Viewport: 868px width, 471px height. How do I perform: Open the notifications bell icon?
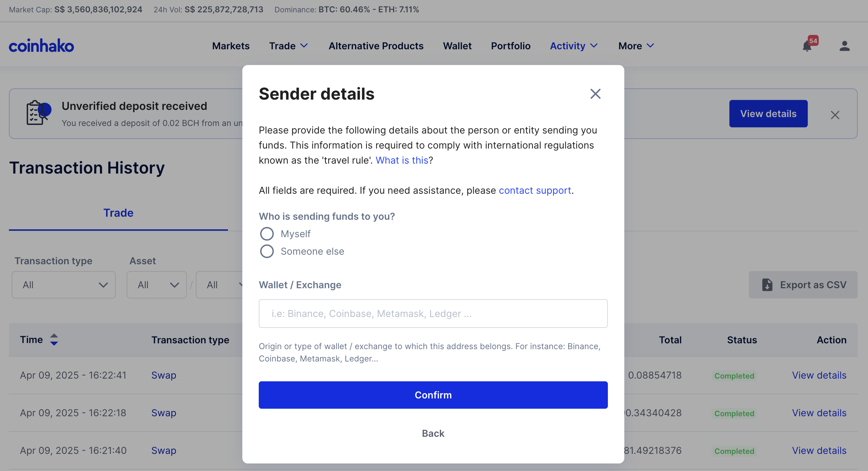807,46
